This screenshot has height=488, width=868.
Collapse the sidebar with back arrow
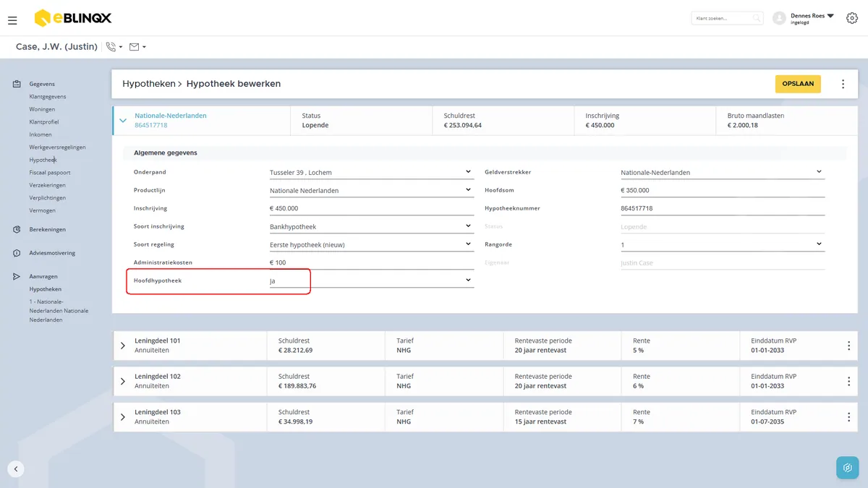pyautogui.click(x=16, y=468)
